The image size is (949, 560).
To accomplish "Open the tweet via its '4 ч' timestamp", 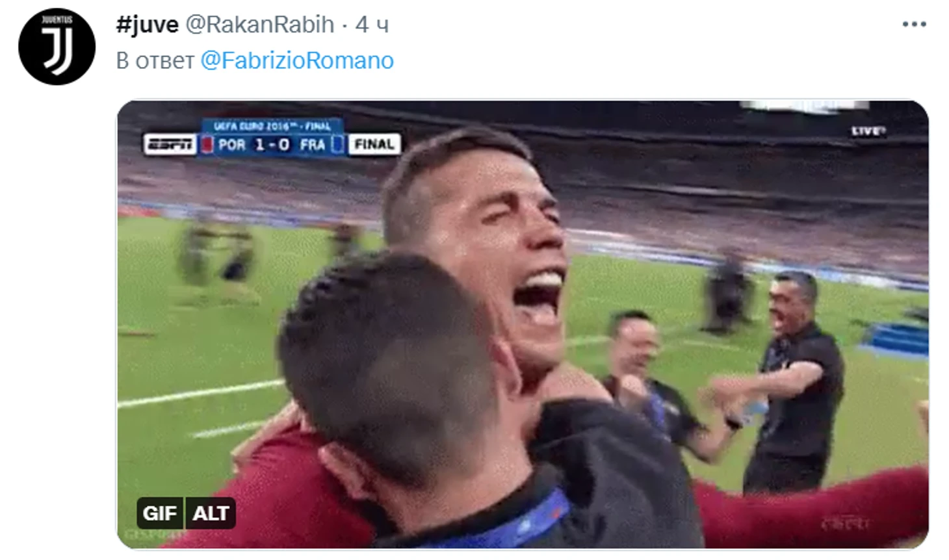I will tap(372, 25).
